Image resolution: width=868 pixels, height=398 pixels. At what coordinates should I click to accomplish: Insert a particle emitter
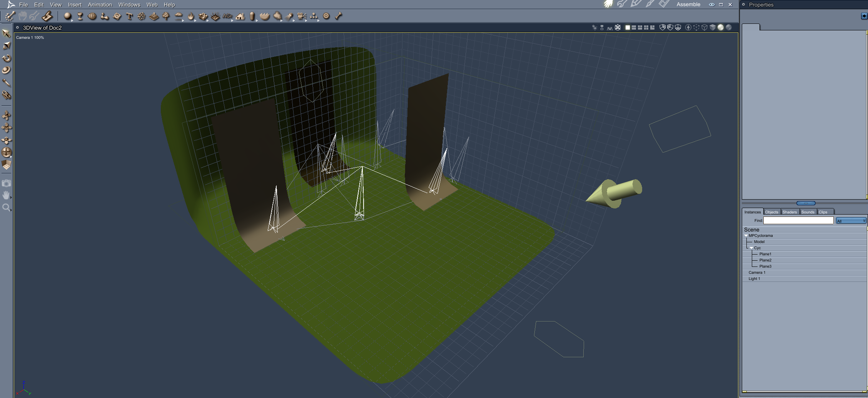pyautogui.click(x=142, y=16)
